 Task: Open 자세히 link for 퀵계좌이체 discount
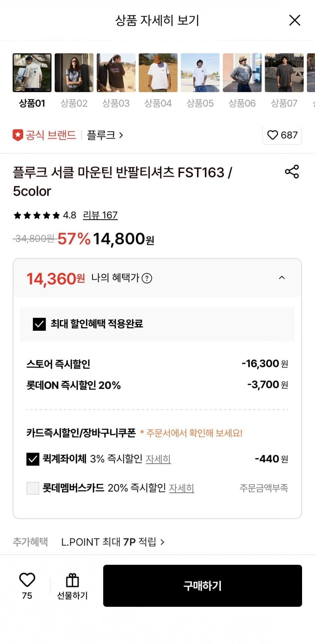[x=158, y=459]
